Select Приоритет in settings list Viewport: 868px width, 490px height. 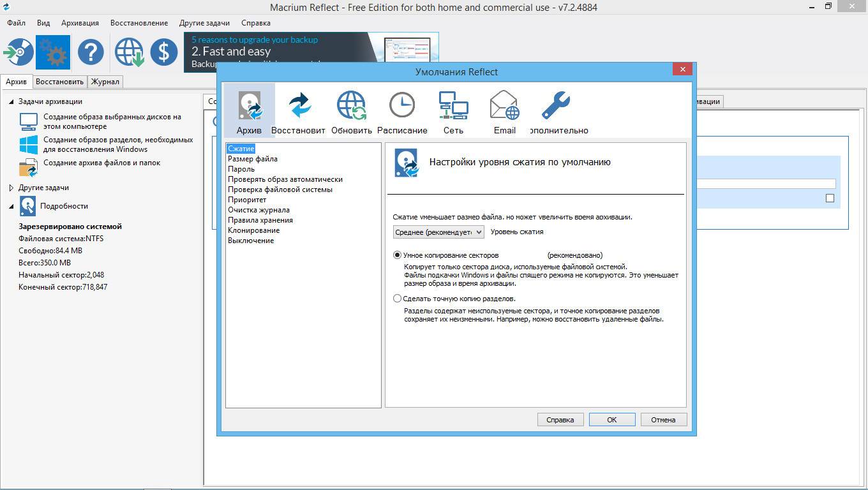[247, 200]
